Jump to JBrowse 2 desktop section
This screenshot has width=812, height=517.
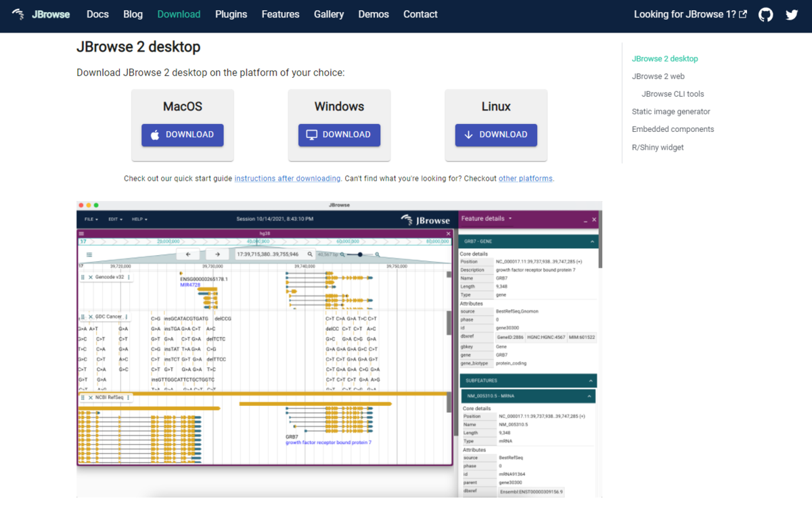664,59
